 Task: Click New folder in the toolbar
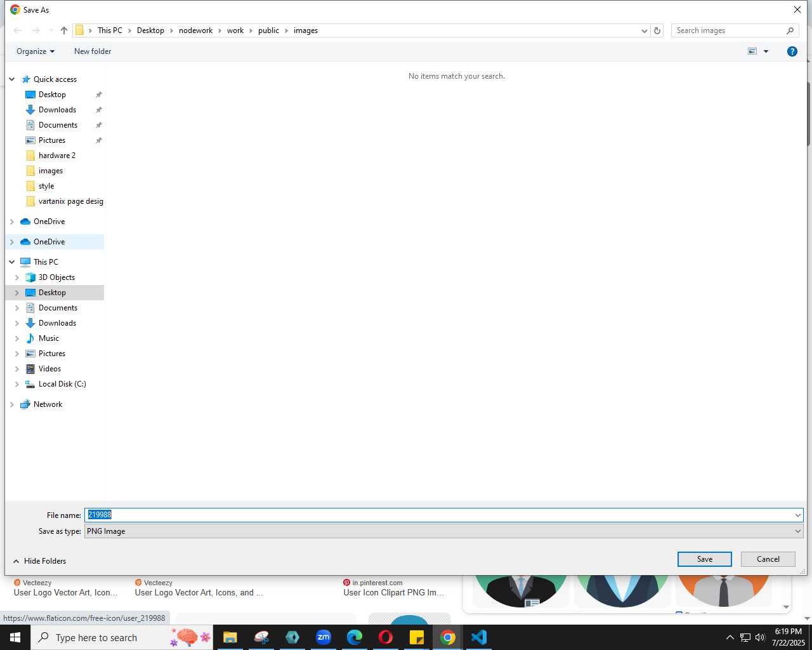point(93,51)
